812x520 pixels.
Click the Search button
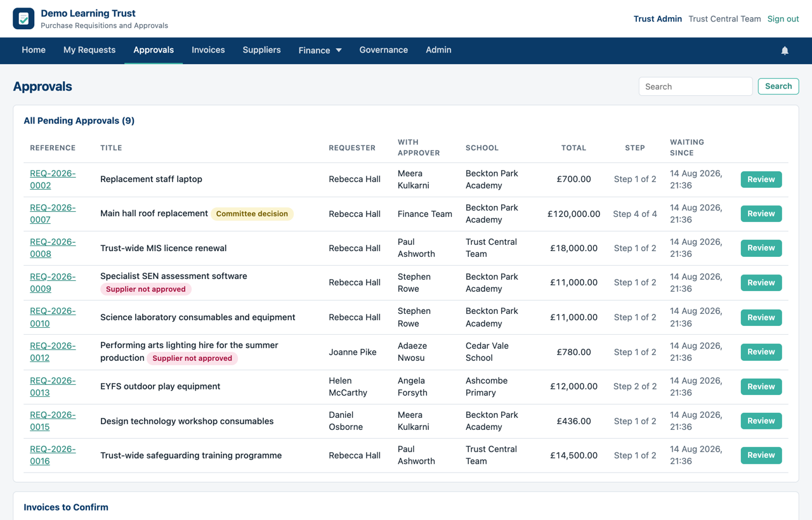tap(778, 86)
